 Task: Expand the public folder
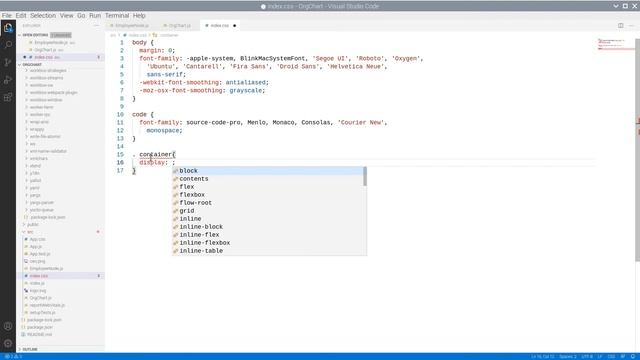[x=32, y=224]
